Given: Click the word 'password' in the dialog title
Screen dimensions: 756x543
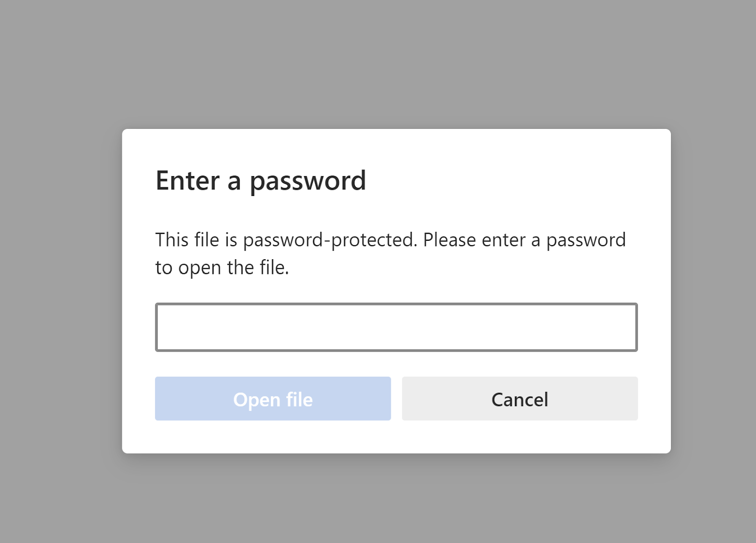Looking at the screenshot, I should click(x=308, y=181).
